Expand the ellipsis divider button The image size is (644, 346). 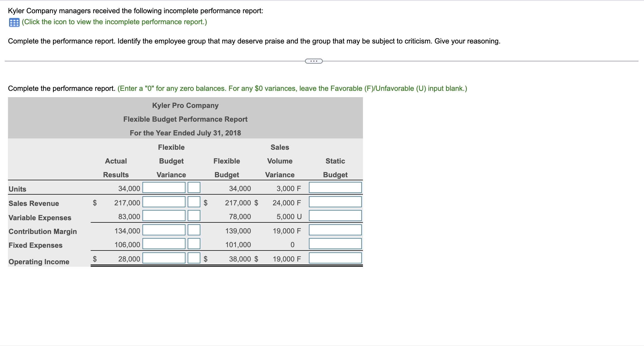314,61
